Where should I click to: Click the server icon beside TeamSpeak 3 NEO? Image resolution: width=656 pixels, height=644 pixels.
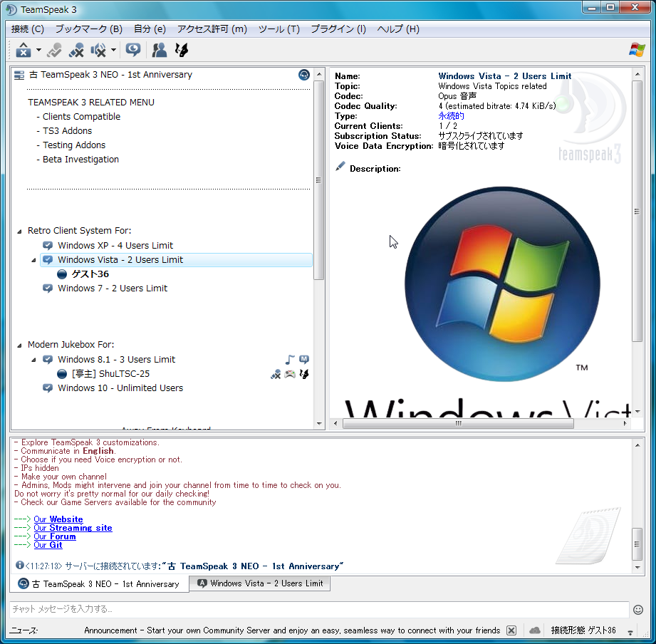tap(19, 75)
